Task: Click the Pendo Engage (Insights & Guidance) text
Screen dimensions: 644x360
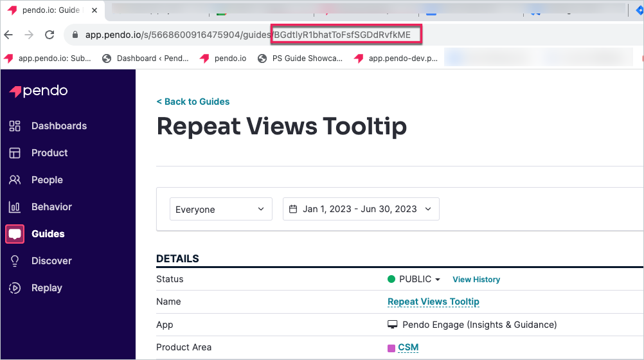Action: point(479,325)
